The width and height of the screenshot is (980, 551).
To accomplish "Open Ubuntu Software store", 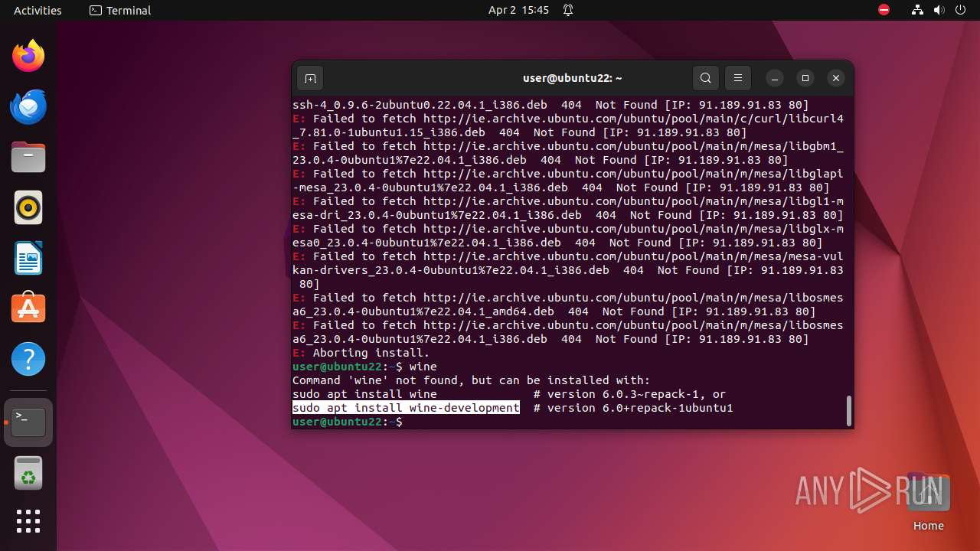I will tap(28, 308).
